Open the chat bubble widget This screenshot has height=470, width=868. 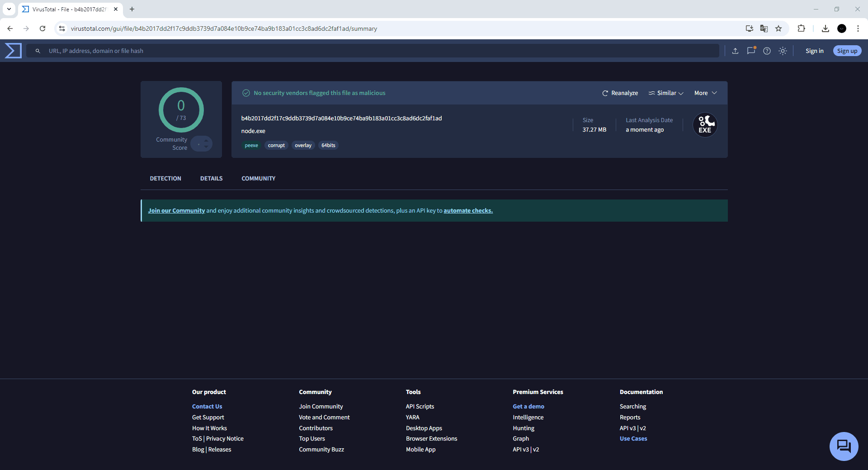point(844,446)
